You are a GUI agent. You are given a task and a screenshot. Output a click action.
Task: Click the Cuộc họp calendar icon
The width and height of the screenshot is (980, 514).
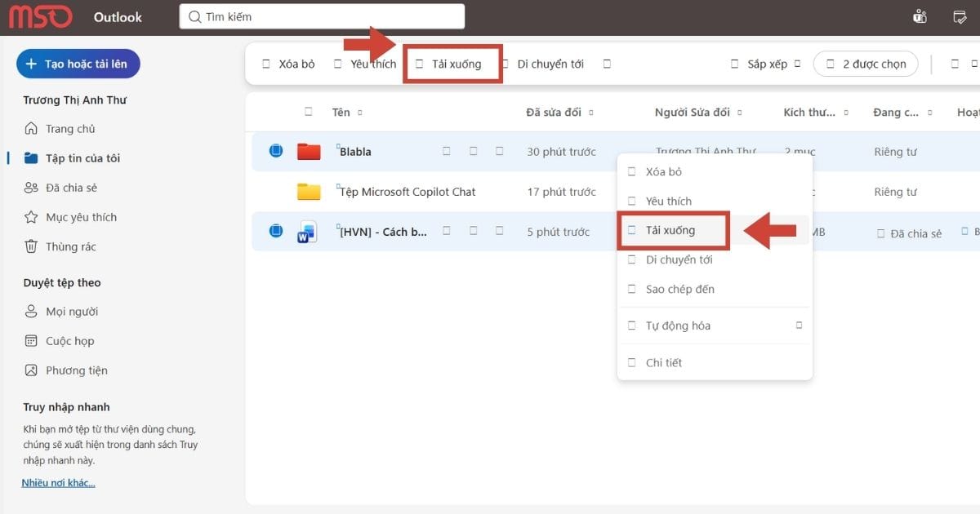point(31,341)
